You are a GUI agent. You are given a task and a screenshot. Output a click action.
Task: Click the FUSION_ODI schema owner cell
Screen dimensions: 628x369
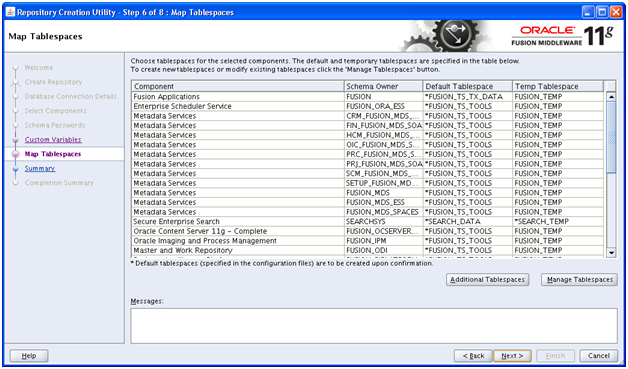click(x=383, y=250)
